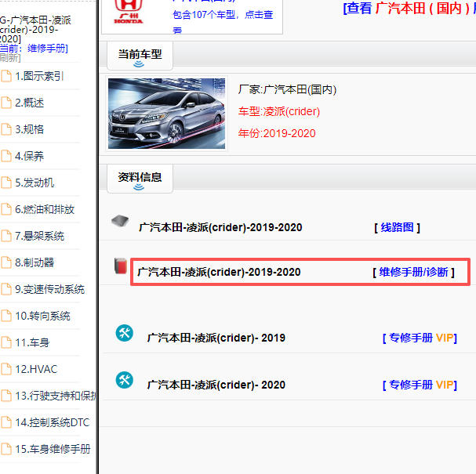Click 广汽本田-凌派(crider)-2019-2020 title in 维修手册 row

pyautogui.click(x=219, y=272)
